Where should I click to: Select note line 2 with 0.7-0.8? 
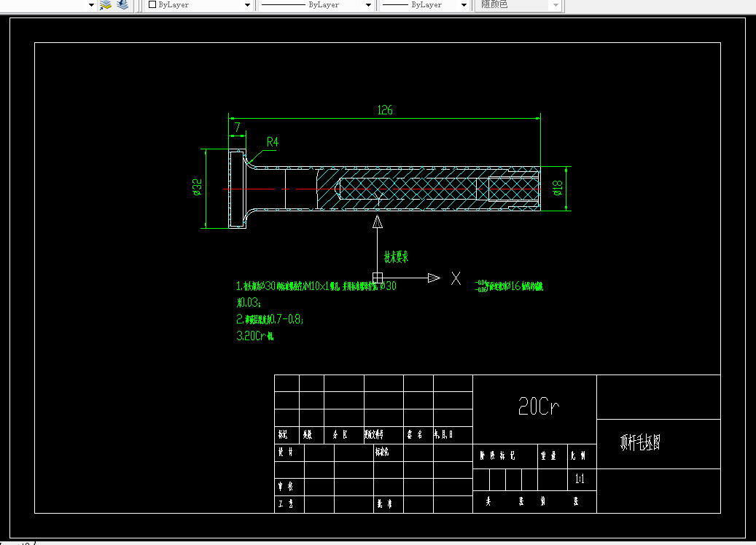[270, 319]
